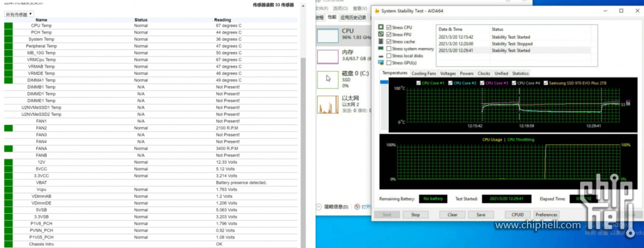This screenshot has width=644, height=248.
Task: Click the Stress cache chip icon
Action: [x=381, y=41]
